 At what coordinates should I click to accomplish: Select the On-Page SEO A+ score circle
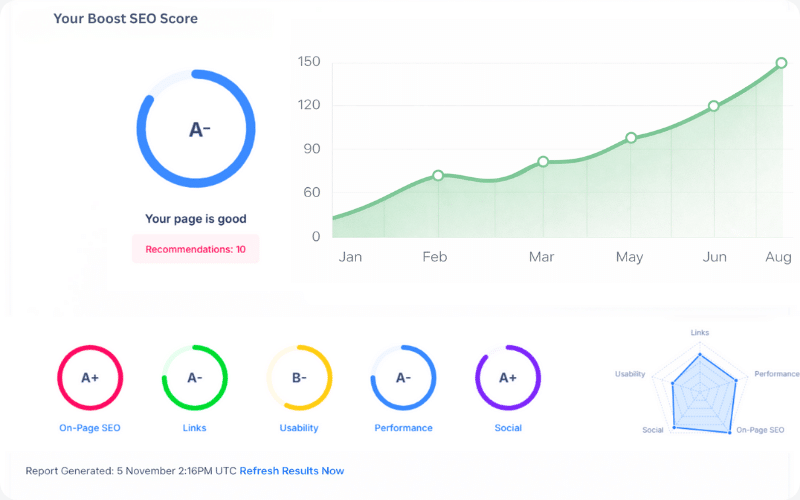coord(90,378)
